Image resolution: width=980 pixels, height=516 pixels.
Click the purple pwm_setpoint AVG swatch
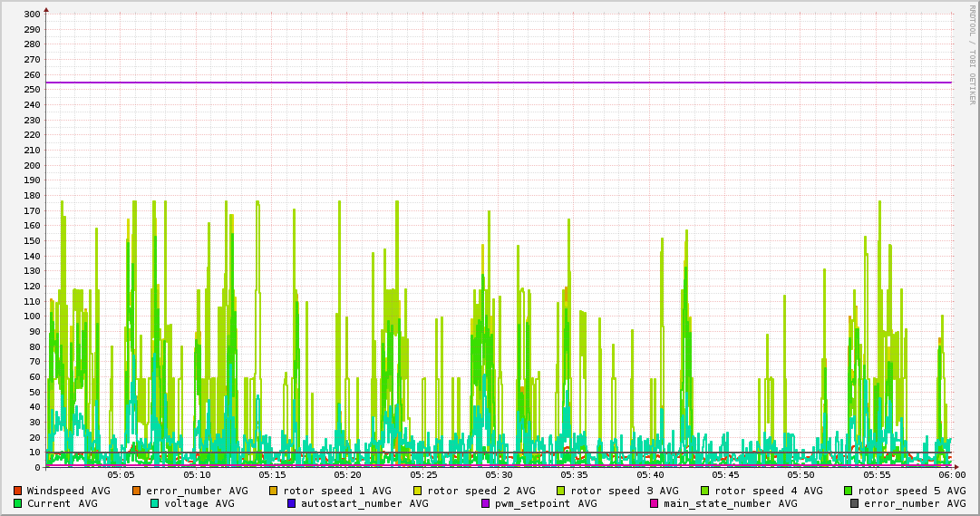point(485,503)
